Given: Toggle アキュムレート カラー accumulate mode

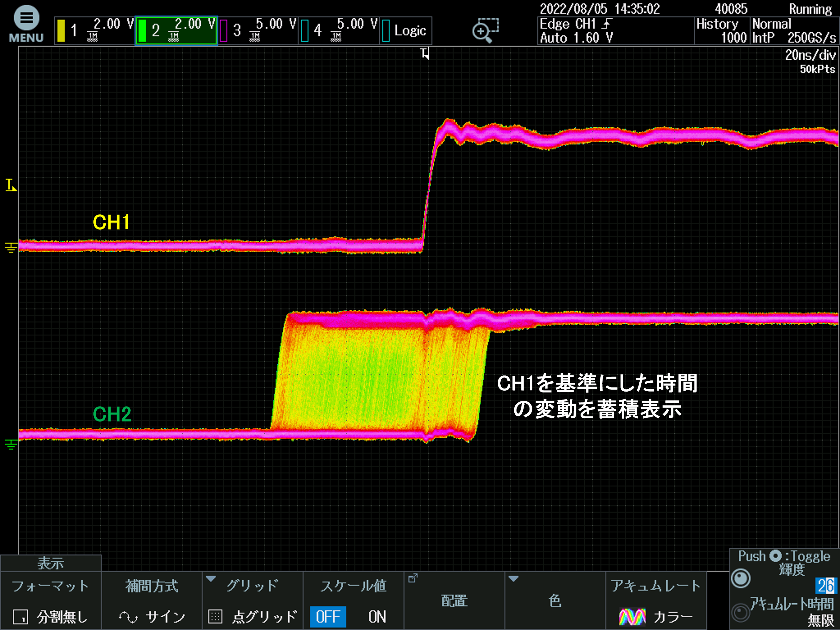Looking at the screenshot, I should (x=656, y=601).
